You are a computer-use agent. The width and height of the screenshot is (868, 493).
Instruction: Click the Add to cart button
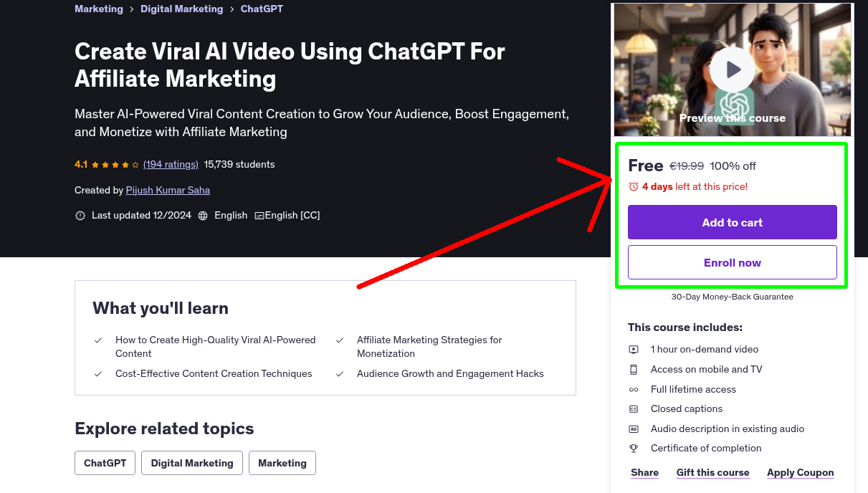pyautogui.click(x=733, y=222)
